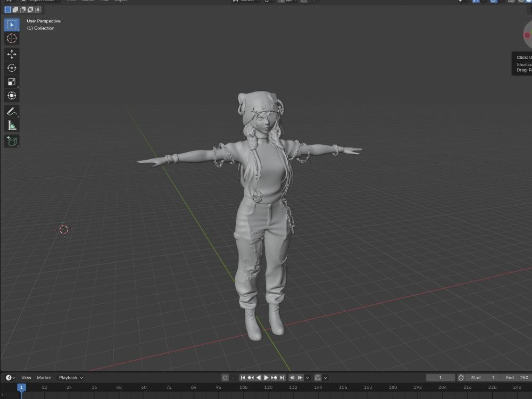Activate the Add Cube tool
This screenshot has width=532, height=399.
point(12,141)
